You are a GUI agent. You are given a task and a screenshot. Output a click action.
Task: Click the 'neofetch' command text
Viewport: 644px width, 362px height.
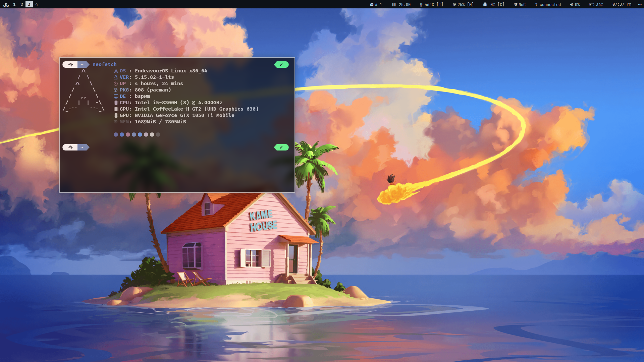105,64
